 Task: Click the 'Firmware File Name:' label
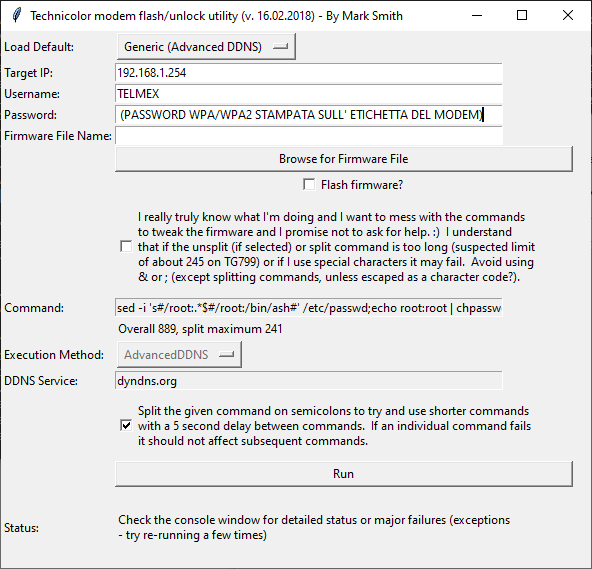tap(58, 136)
